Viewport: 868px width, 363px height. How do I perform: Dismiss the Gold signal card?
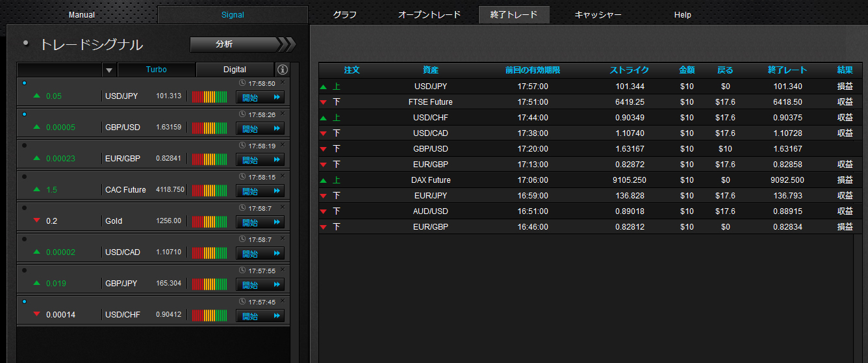283,207
